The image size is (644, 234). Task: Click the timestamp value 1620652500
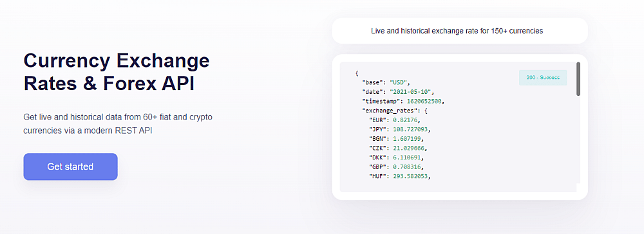pyautogui.click(x=425, y=101)
